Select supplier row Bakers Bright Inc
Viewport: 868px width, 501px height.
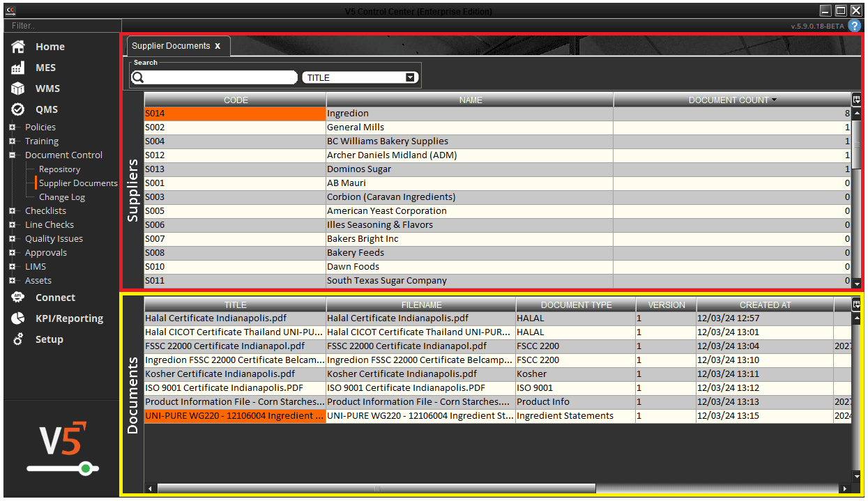pyautogui.click(x=498, y=239)
